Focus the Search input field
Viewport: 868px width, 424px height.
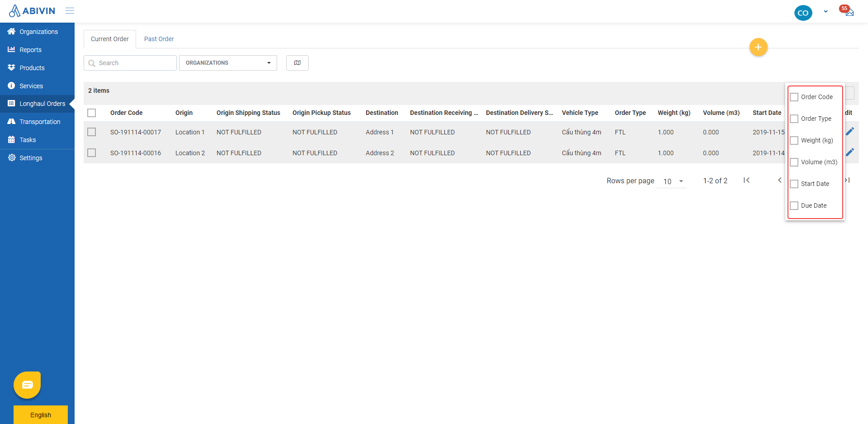(x=130, y=63)
